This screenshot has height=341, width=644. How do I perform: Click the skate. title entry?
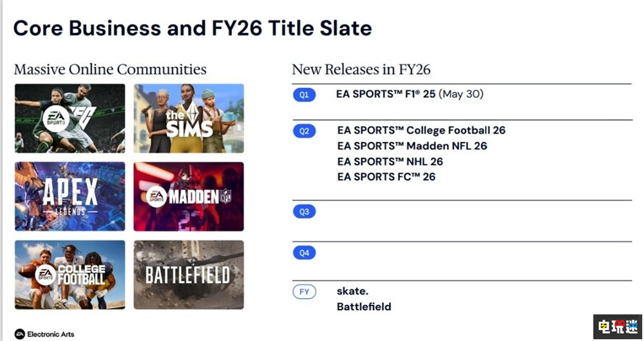point(353,291)
